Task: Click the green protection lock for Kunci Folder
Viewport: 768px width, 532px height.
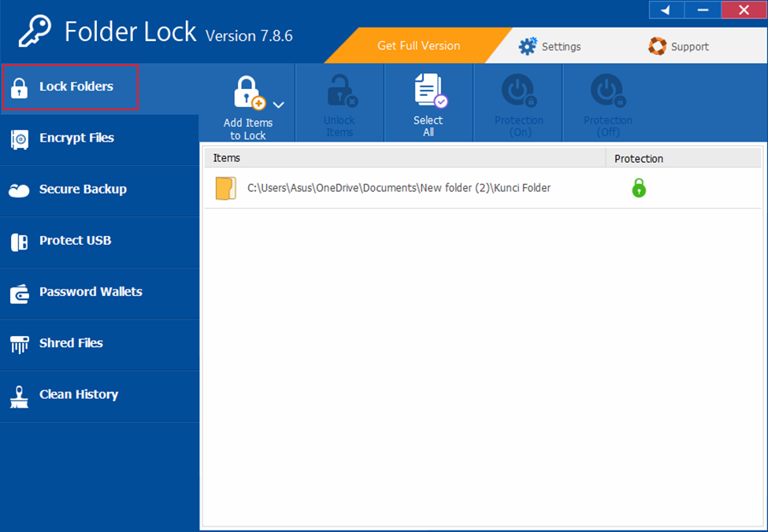Action: tap(639, 188)
